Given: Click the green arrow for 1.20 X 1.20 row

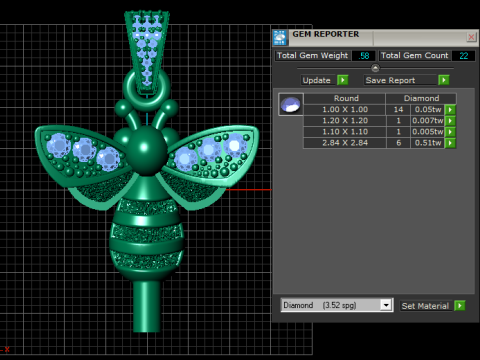Looking at the screenshot, I should point(450,121).
